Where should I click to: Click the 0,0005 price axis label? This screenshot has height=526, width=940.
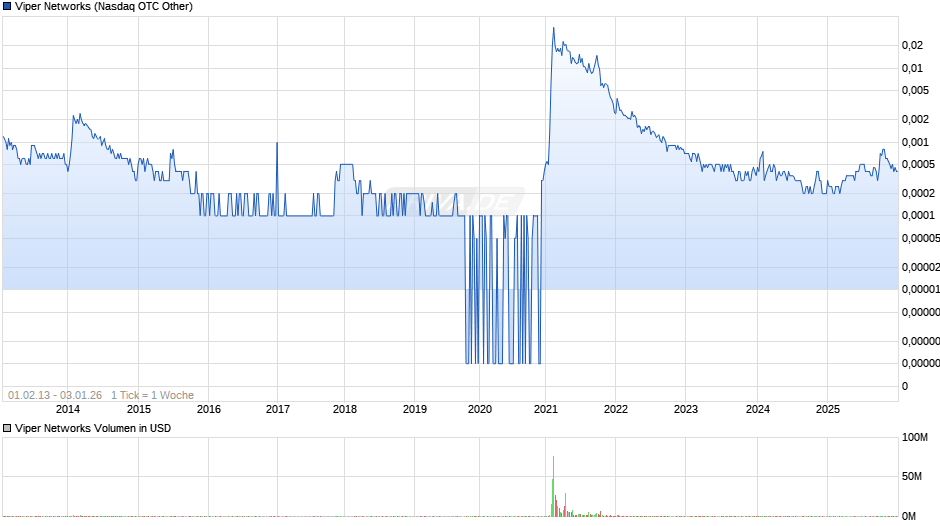tap(918, 164)
